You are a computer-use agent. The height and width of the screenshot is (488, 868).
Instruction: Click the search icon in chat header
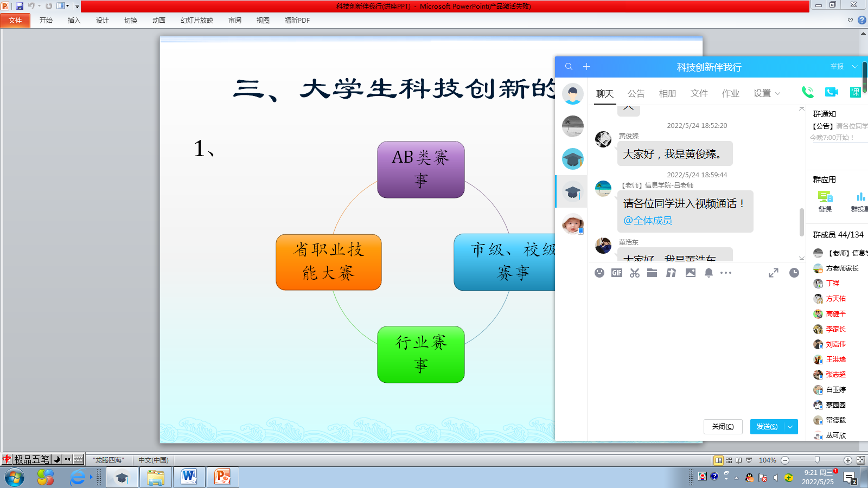click(x=569, y=67)
